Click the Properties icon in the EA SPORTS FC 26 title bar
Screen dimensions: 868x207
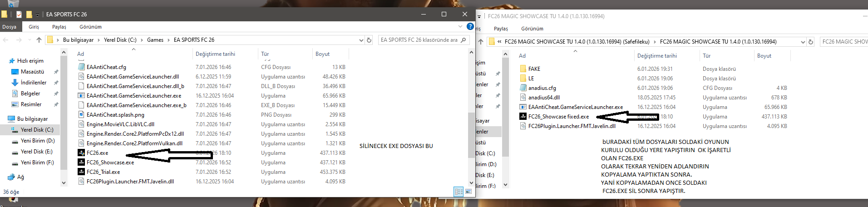pyautogui.click(x=19, y=14)
